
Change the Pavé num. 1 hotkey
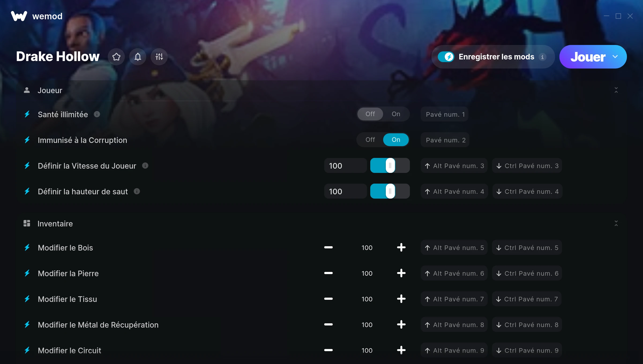[445, 114]
